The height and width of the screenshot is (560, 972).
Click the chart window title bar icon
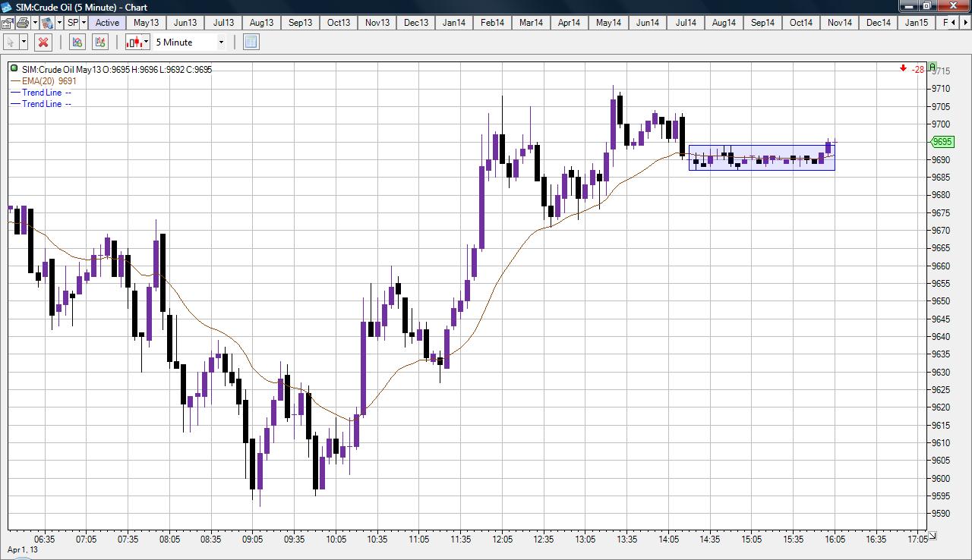(x=6, y=7)
